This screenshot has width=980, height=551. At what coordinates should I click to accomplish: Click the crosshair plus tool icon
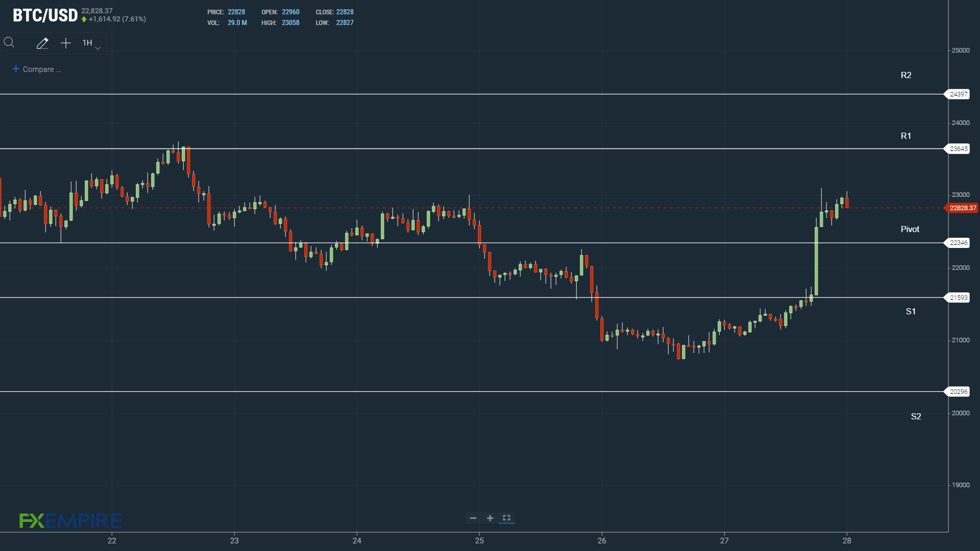66,43
